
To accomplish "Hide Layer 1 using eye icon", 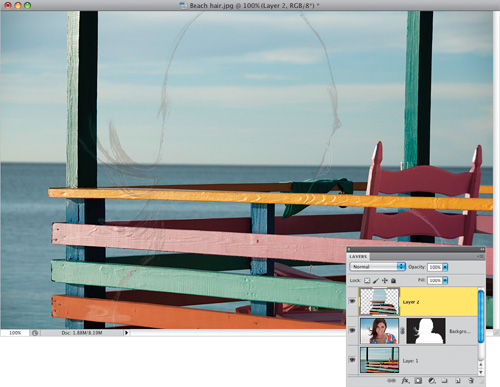I will tap(352, 360).
